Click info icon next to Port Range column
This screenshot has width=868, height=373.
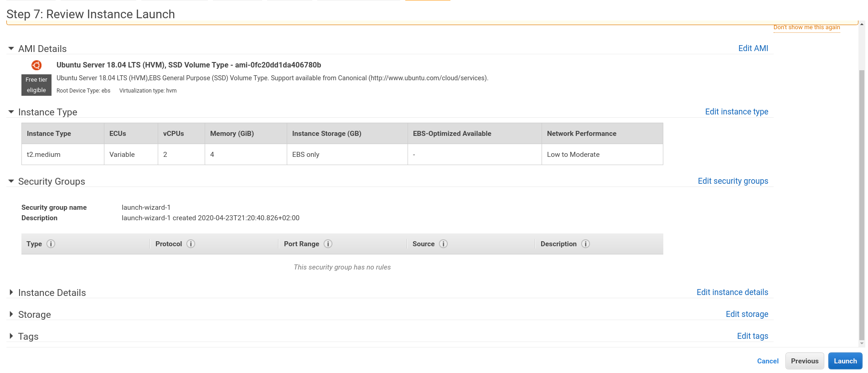(x=328, y=244)
